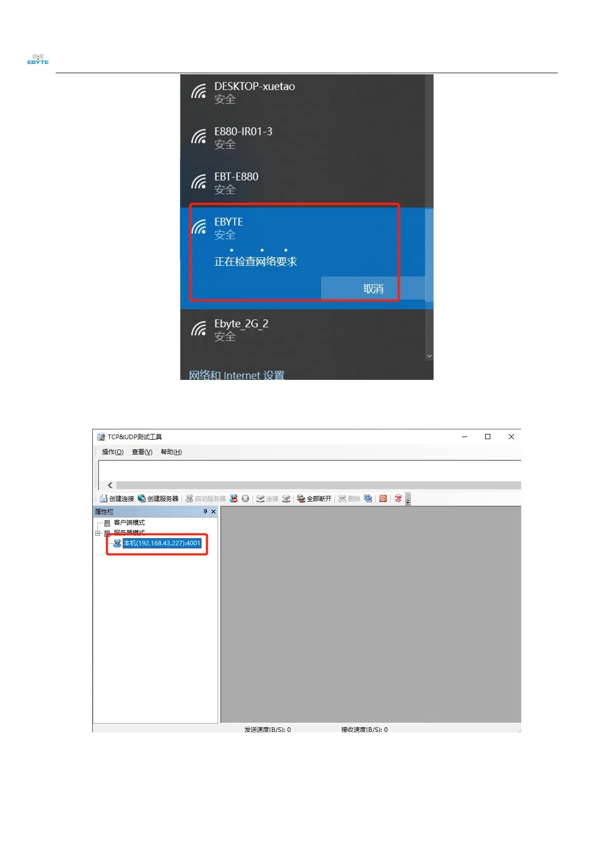Screen dimensions: 614x868
Task: Click 创建连接 in the TCP&UDP toolbar
Action: tap(117, 498)
